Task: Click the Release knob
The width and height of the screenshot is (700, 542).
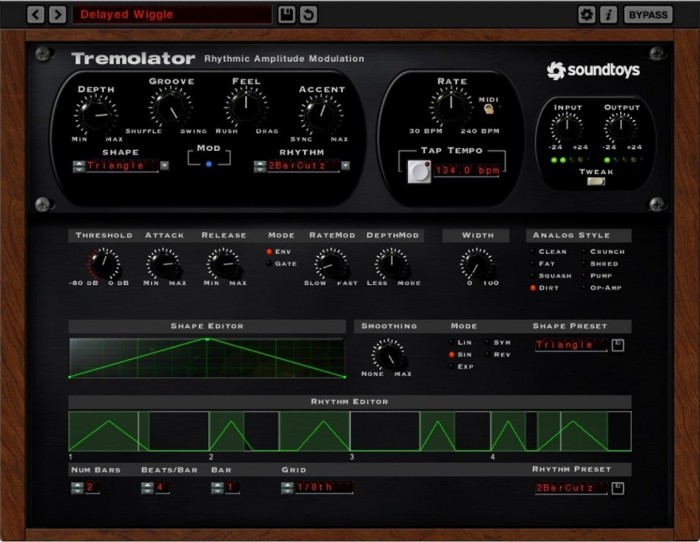Action: click(224, 264)
